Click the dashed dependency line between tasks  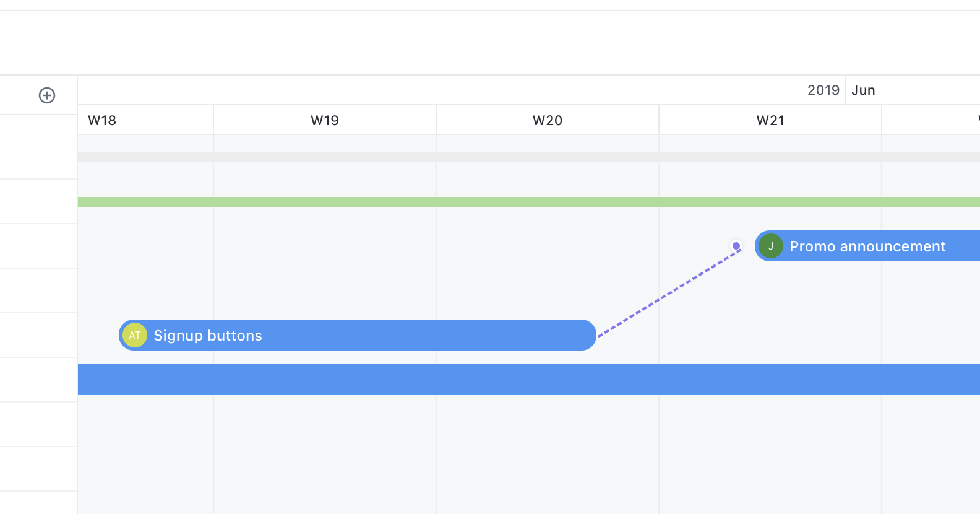668,294
